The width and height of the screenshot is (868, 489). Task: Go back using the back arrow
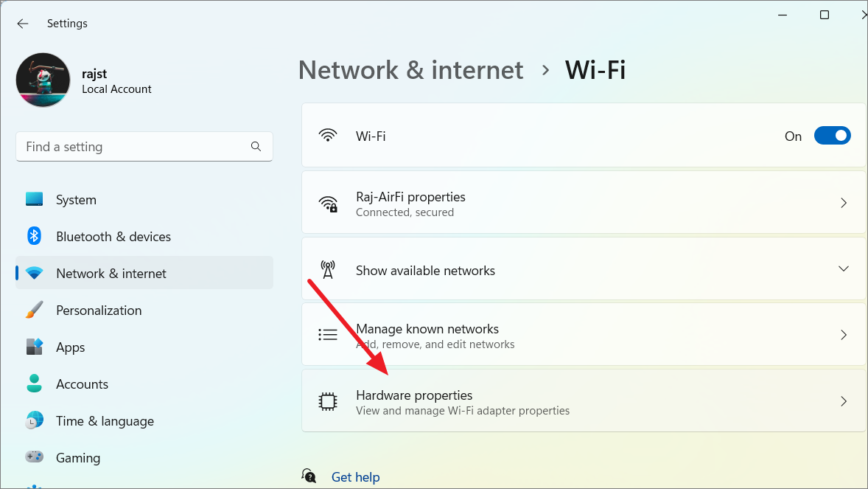22,23
